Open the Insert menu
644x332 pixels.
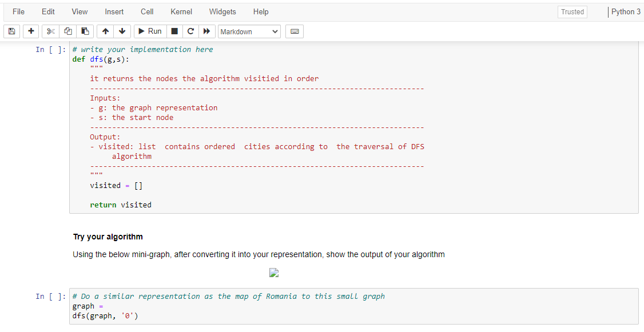114,11
